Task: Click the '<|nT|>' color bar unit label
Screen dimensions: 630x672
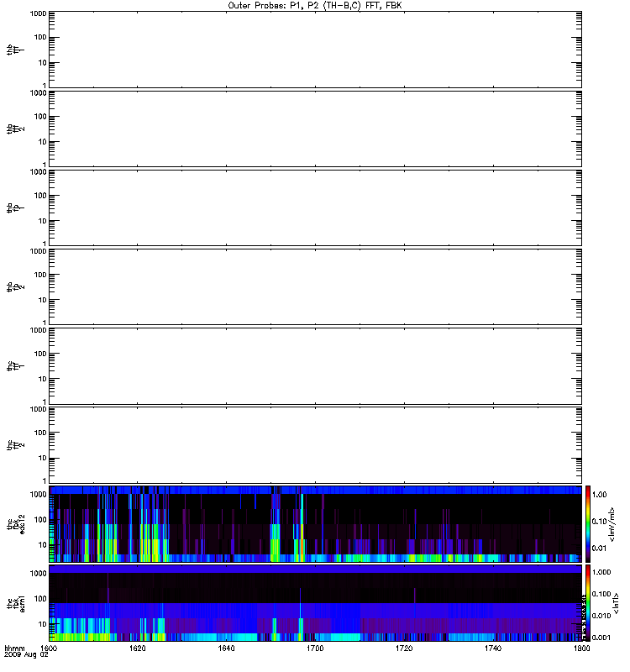Action: coord(616,603)
